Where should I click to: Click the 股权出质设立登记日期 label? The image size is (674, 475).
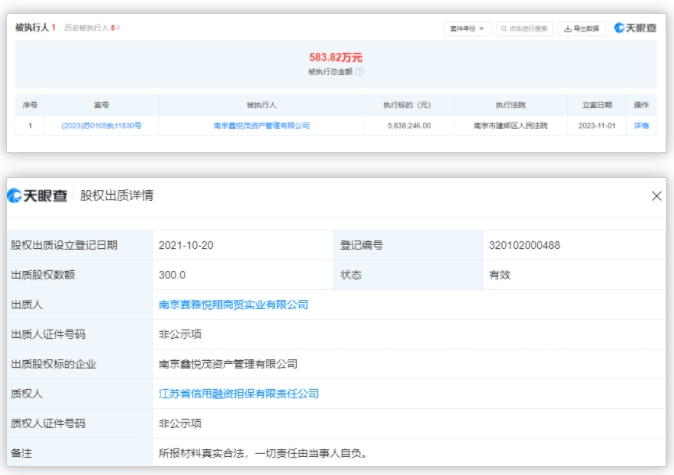coord(64,245)
